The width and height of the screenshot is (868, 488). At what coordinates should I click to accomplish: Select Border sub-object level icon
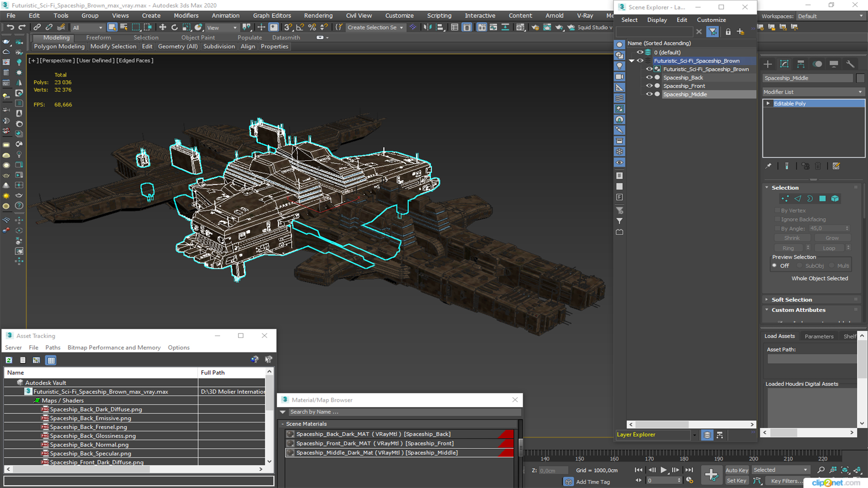point(810,199)
